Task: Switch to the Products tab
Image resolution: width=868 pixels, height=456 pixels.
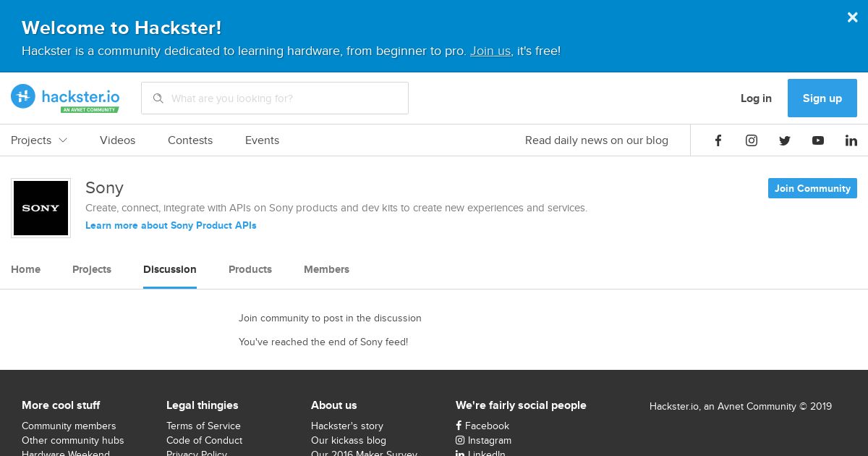Action: tap(250, 269)
